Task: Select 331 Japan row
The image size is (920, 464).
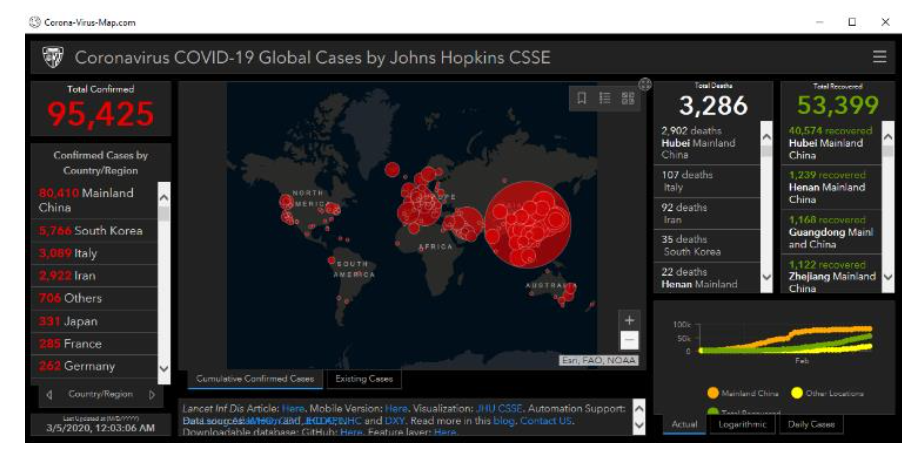Action: pos(94,321)
